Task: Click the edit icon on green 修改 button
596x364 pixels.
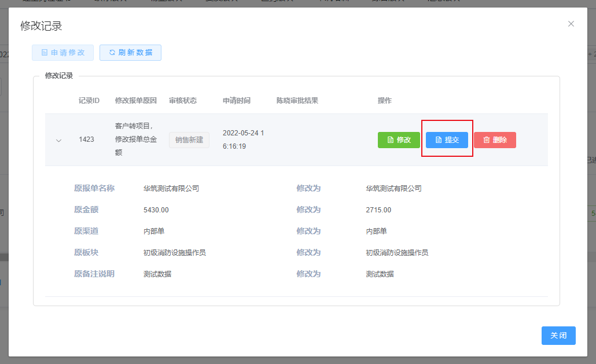Action: point(391,140)
